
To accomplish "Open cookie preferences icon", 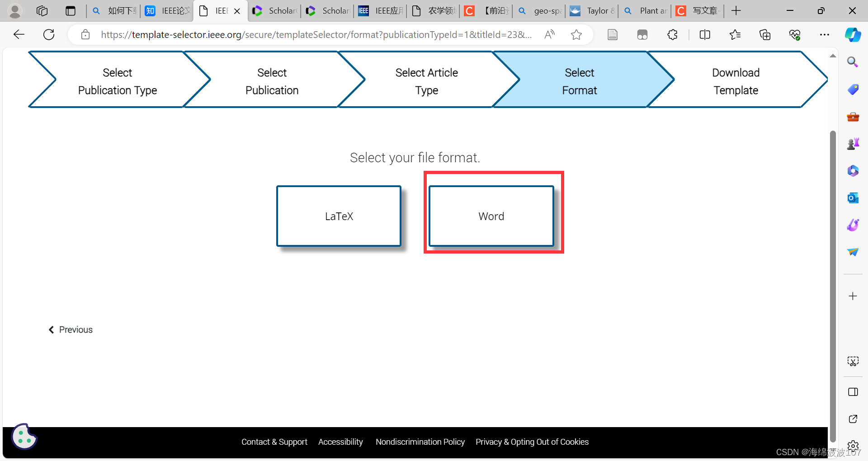I will [24, 437].
